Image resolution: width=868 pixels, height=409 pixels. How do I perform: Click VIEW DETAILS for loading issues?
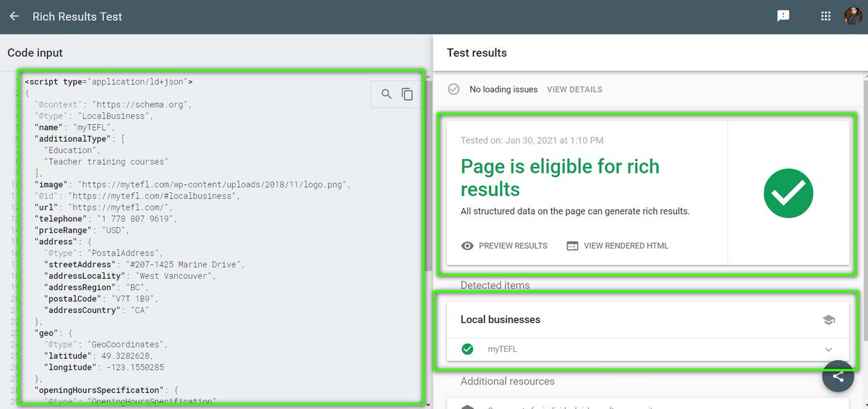pyautogui.click(x=574, y=90)
